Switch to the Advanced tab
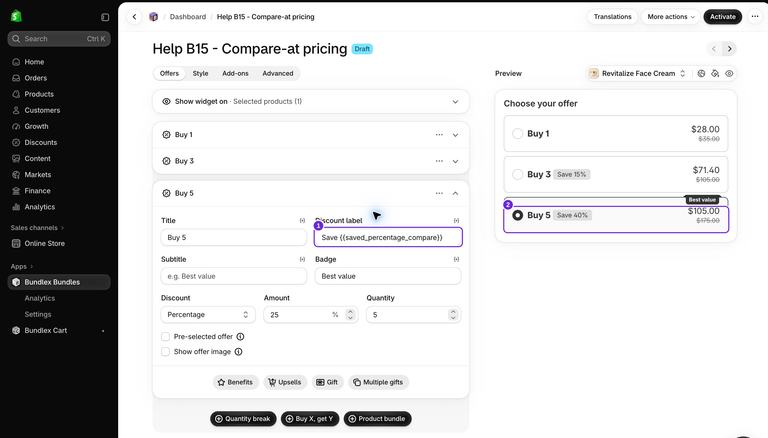This screenshot has height=438, width=768. click(x=278, y=73)
